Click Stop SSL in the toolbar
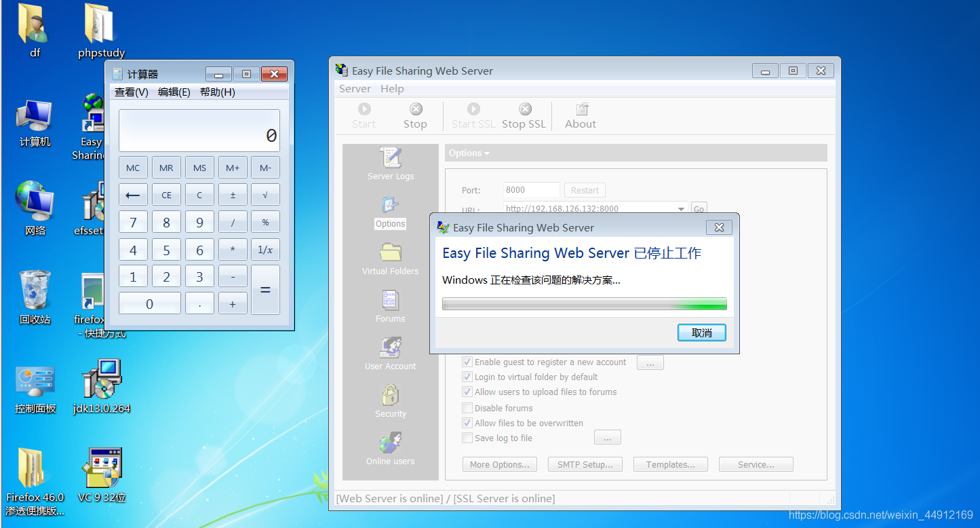Image resolution: width=980 pixels, height=528 pixels. pyautogui.click(x=524, y=115)
